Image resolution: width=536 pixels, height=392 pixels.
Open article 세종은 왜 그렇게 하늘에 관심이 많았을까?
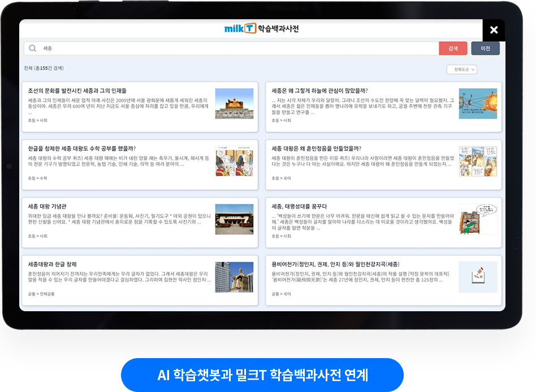point(319,90)
